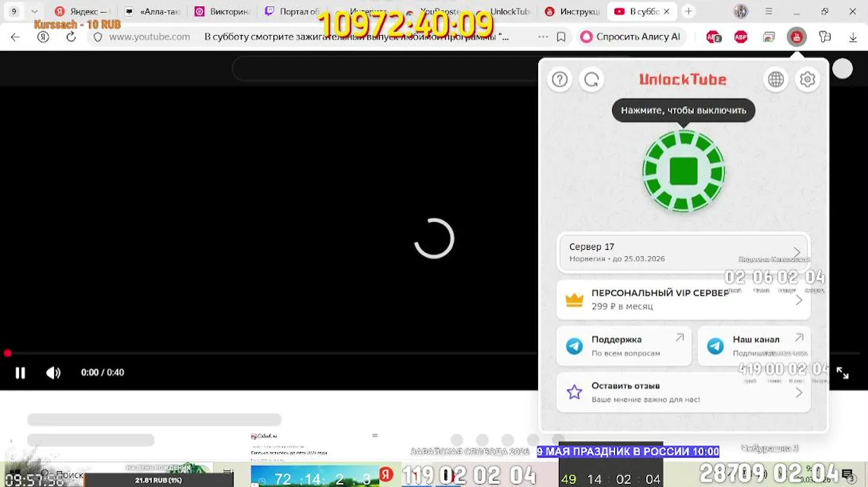868x487 pixels.
Task: Open browser hamburger menu
Action: 769,11
